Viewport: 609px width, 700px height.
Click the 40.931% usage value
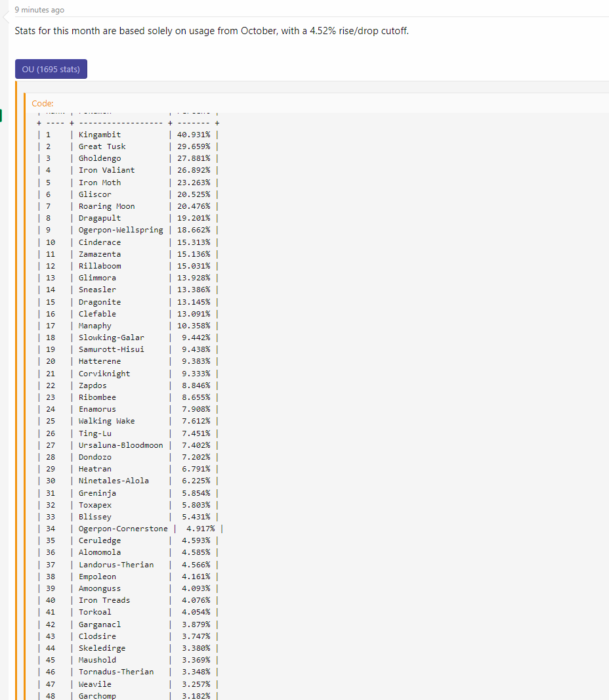(x=194, y=135)
